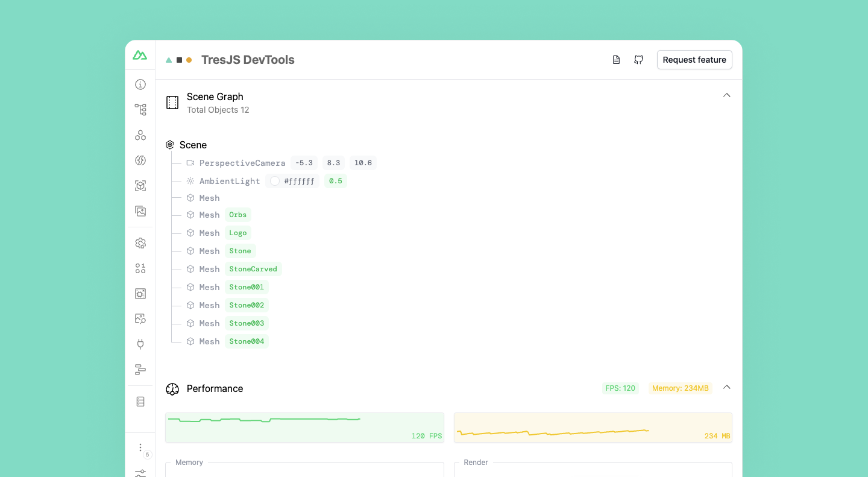Open the Timeline bars icon in the sidebar

(140, 370)
